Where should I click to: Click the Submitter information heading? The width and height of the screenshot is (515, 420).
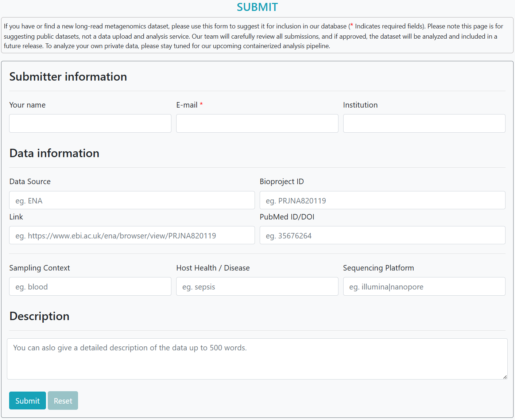[68, 77]
